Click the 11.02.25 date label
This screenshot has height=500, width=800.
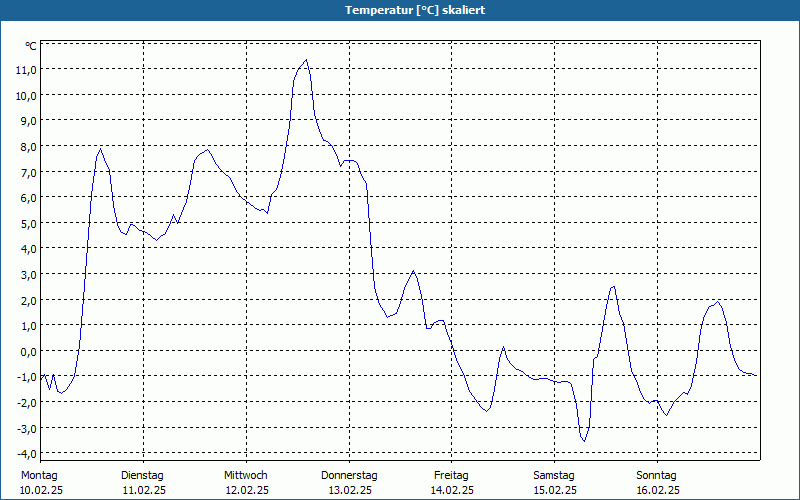tap(144, 491)
